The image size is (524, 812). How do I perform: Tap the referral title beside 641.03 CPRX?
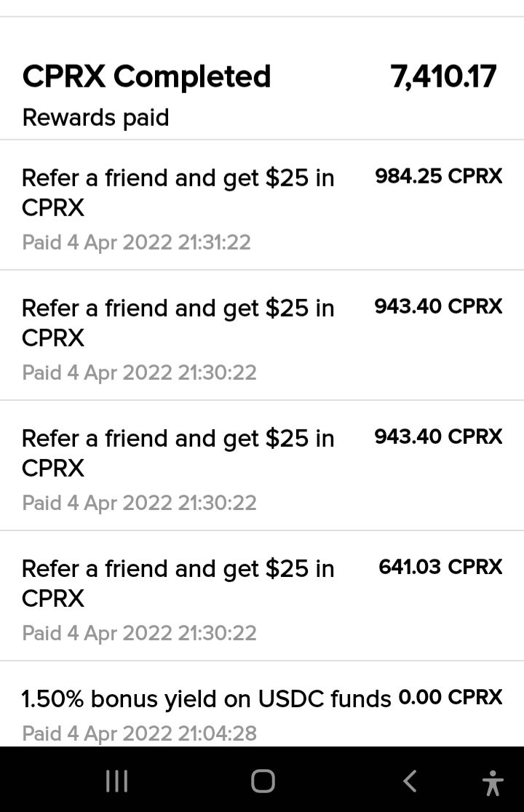tap(178, 584)
